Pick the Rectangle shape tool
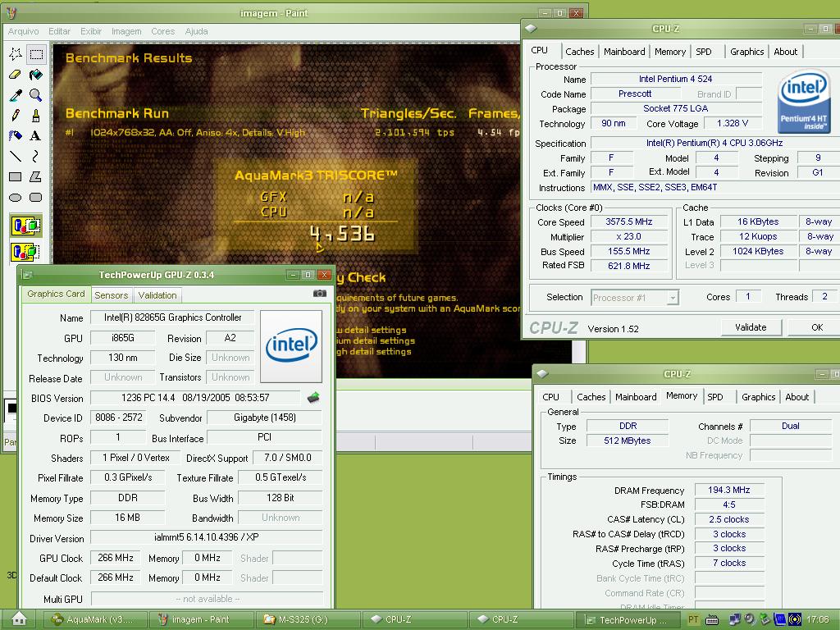This screenshot has height=630, width=840. 16,176
